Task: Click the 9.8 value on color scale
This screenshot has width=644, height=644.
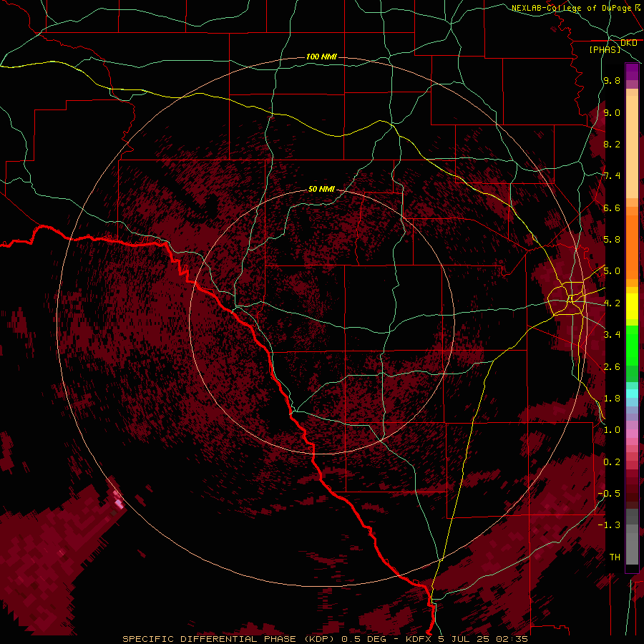Action: (x=612, y=80)
